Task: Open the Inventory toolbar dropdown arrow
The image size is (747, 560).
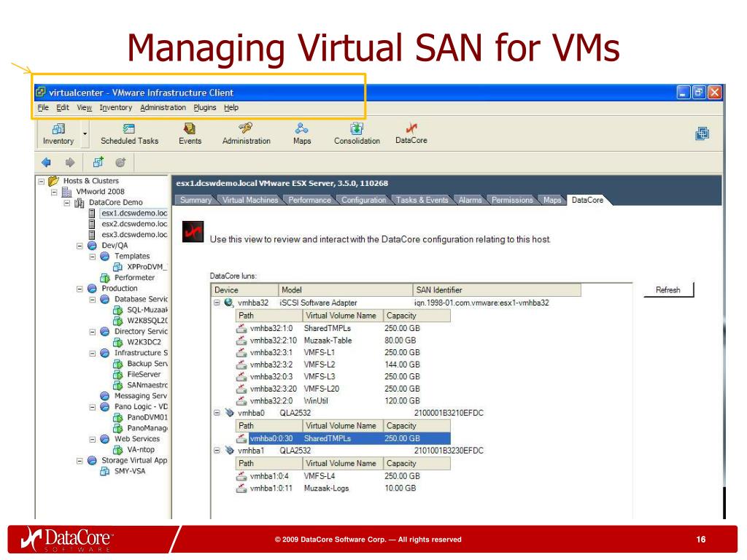Action: coord(85,134)
